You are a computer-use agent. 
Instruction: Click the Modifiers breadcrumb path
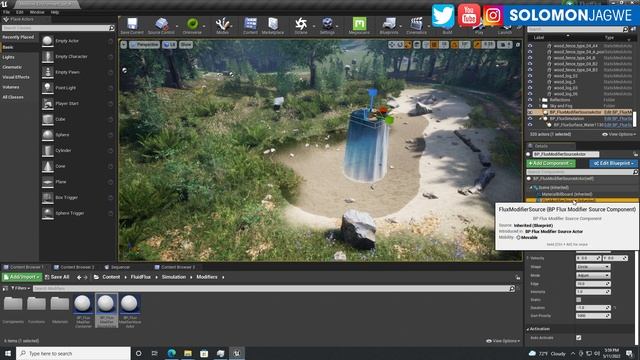[x=207, y=277]
